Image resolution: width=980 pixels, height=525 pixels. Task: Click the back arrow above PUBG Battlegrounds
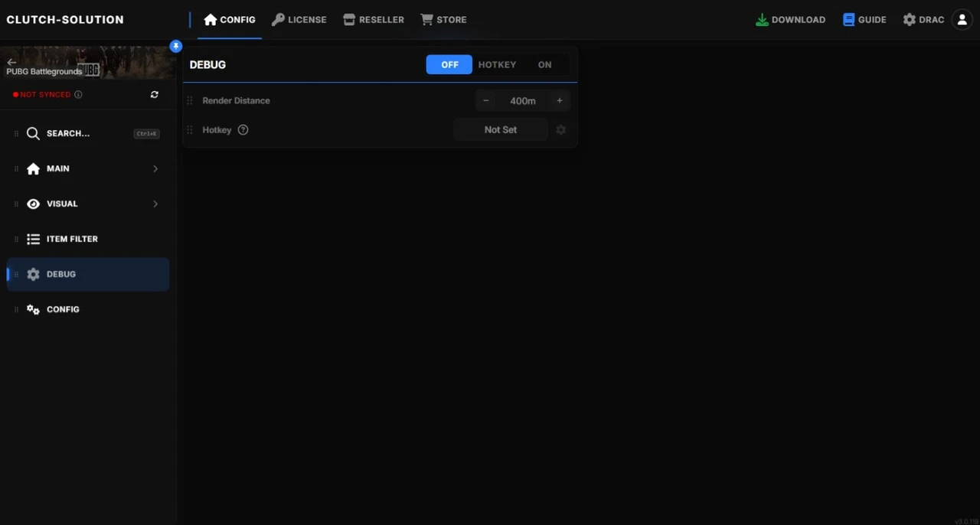[11, 62]
